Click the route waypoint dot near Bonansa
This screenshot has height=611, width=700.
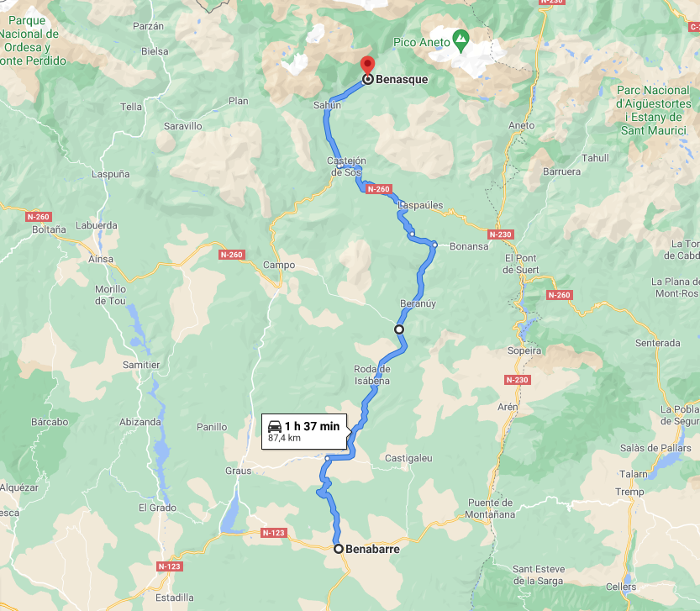click(x=434, y=245)
